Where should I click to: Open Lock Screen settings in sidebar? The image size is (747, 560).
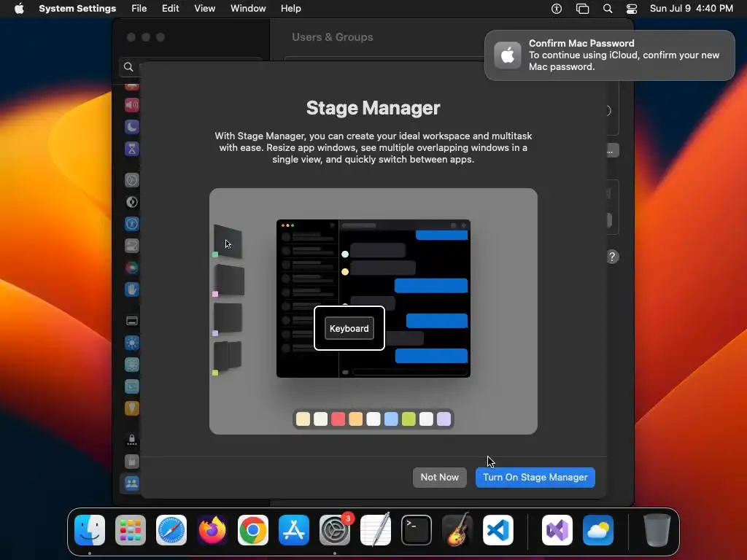click(x=132, y=440)
